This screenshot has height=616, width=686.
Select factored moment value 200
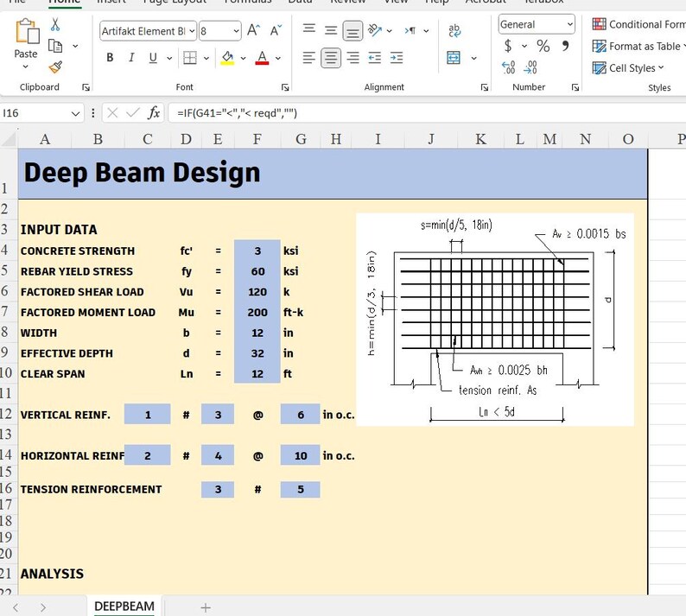point(257,313)
